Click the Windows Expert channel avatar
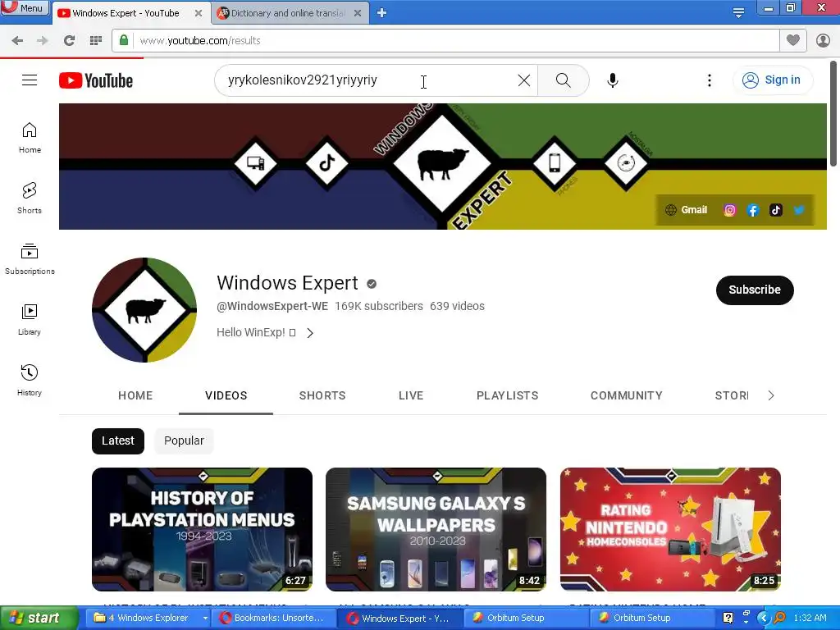This screenshot has width=840, height=630. (x=144, y=309)
